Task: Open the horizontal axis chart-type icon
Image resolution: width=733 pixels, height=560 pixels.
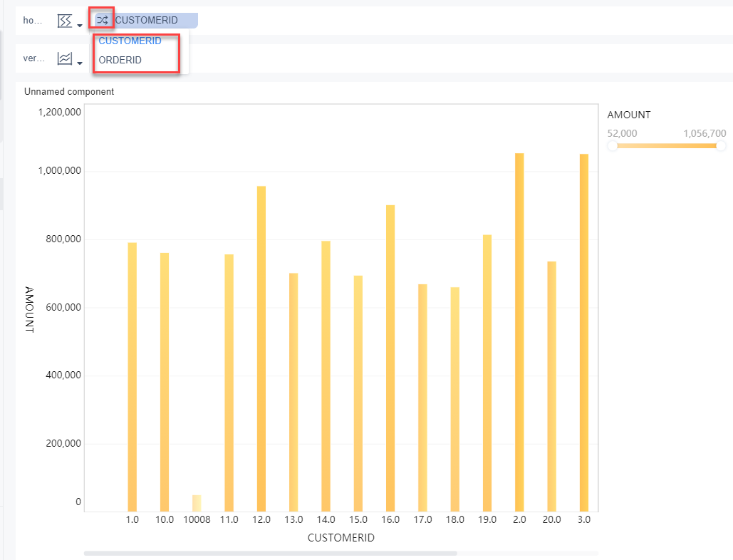Action: click(65, 21)
